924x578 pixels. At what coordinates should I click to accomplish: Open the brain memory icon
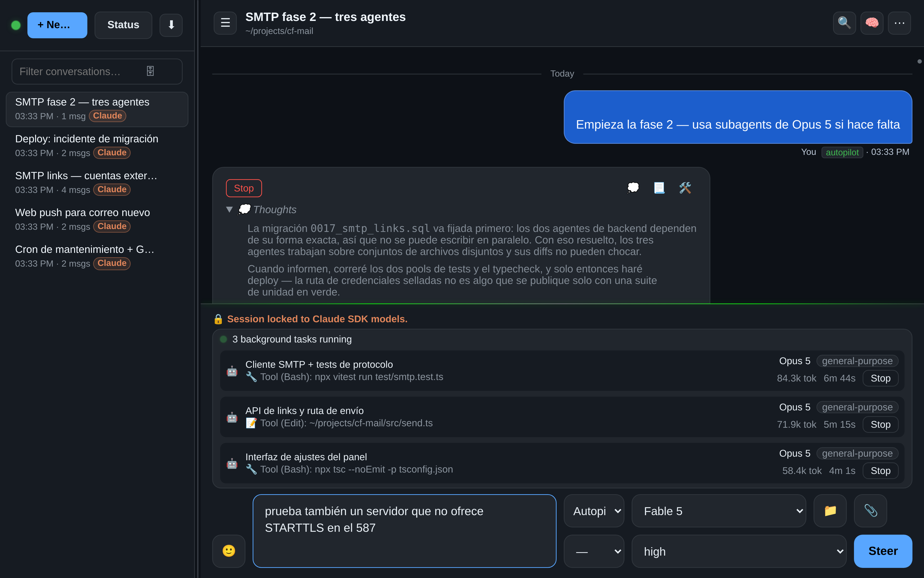872,23
